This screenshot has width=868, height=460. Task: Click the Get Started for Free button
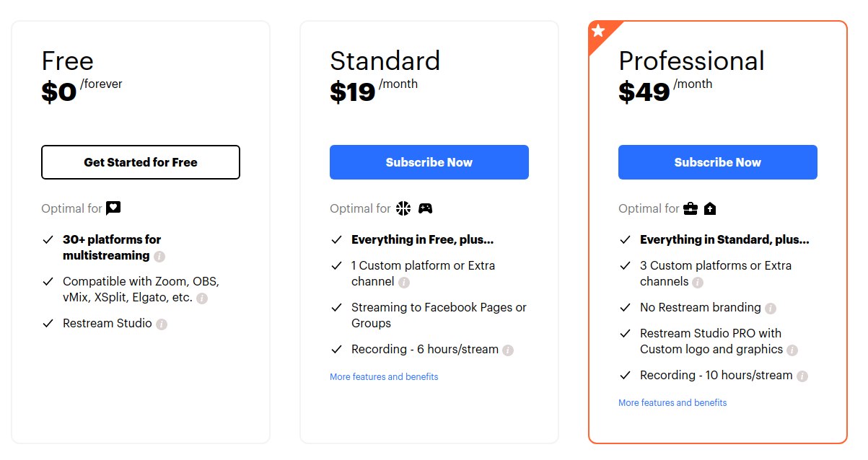point(141,162)
